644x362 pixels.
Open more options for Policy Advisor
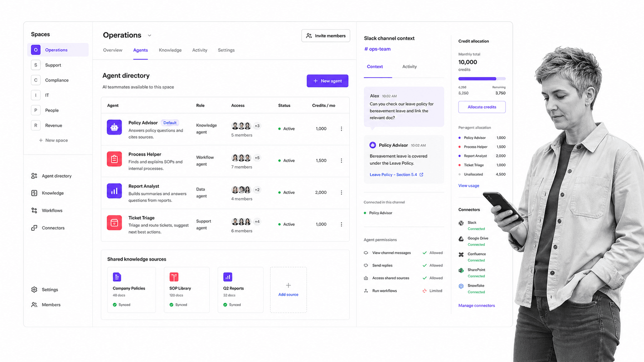[x=341, y=129]
